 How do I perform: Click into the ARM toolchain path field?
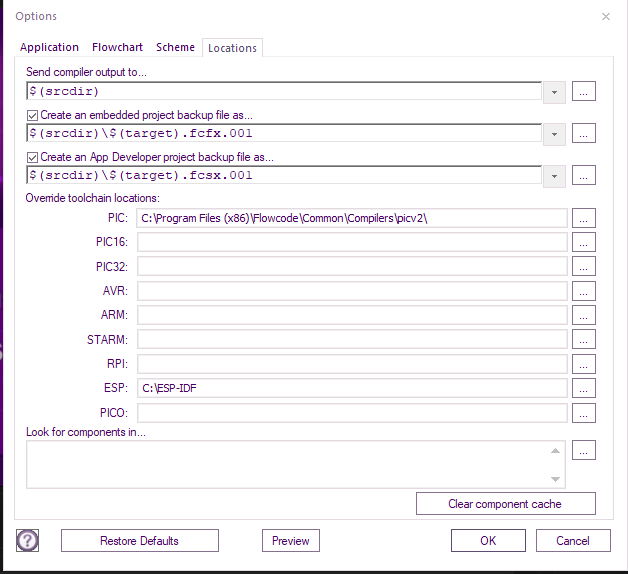[x=352, y=315]
